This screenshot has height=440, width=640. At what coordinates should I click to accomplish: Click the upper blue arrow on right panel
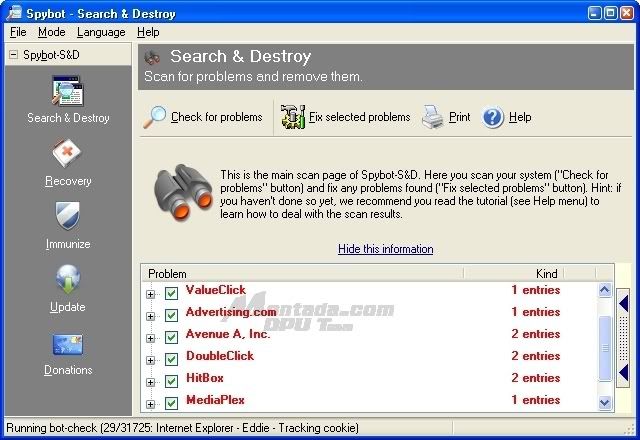tap(624, 304)
